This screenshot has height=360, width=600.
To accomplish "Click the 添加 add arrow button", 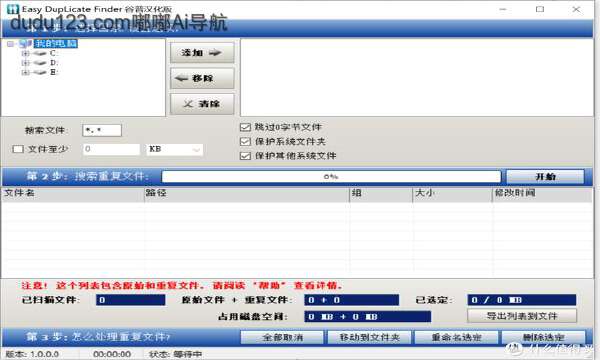I will click(202, 53).
